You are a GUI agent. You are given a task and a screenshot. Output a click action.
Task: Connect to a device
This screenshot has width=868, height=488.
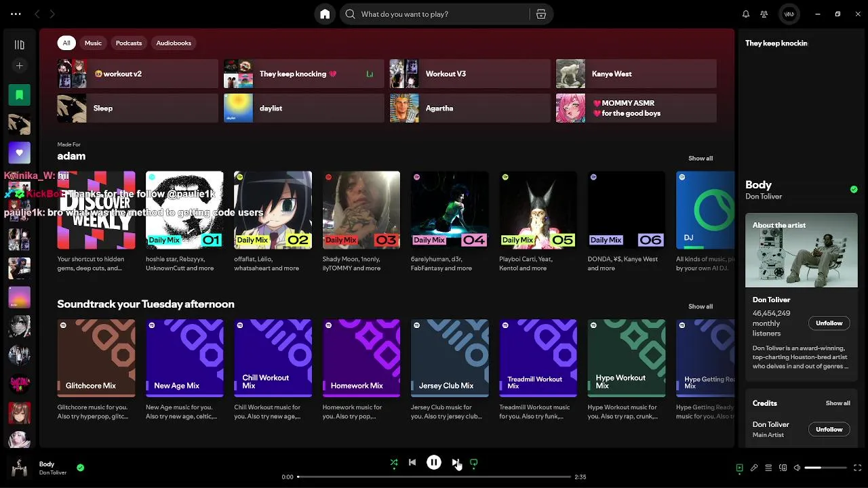pyautogui.click(x=783, y=468)
